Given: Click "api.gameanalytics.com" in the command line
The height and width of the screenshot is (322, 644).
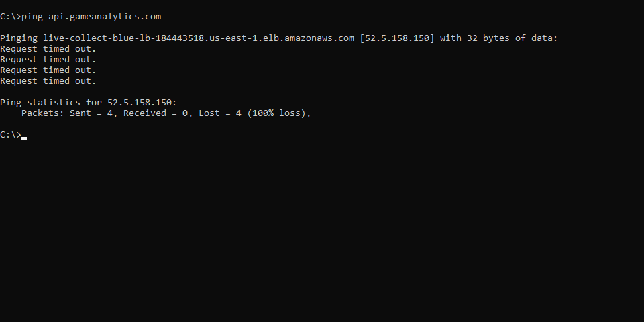Looking at the screenshot, I should coord(105,16).
